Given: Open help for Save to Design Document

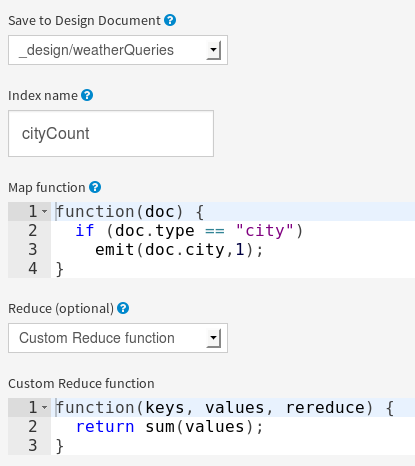Looking at the screenshot, I should [x=170, y=20].
